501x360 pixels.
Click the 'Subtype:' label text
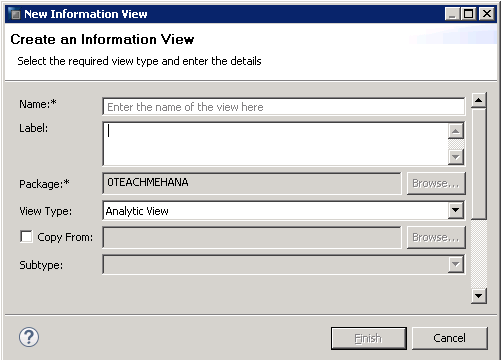[x=41, y=265]
